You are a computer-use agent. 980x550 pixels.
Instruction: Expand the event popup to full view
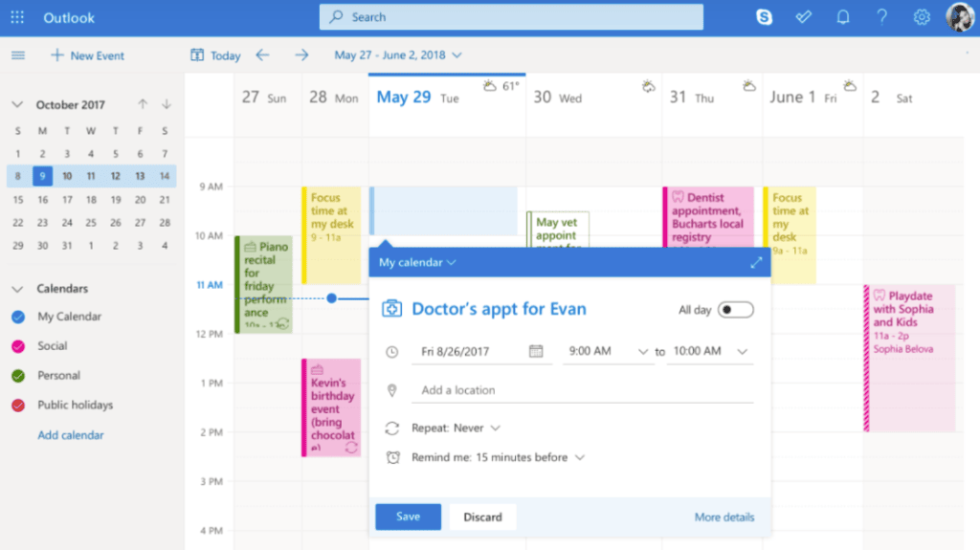756,262
